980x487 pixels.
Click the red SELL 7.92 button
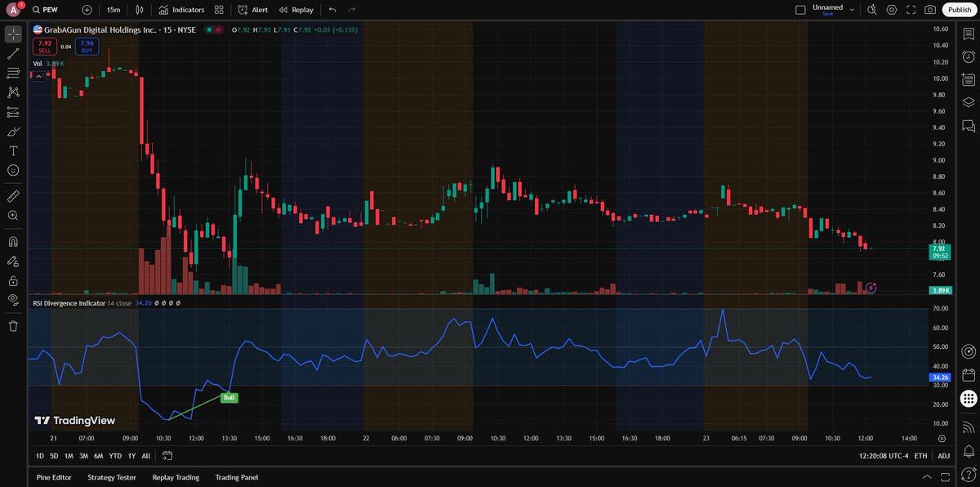coord(45,47)
